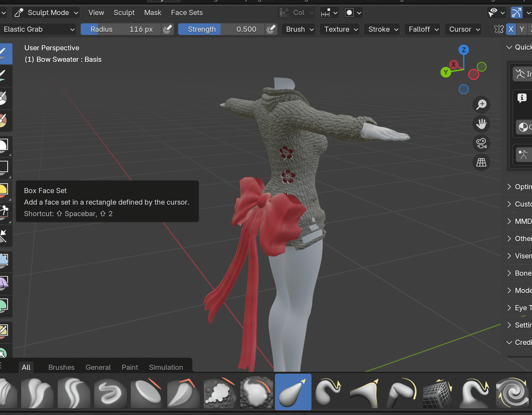This screenshot has width=532, height=415.
Task: Toggle strength pen pressure button
Action: [271, 29]
